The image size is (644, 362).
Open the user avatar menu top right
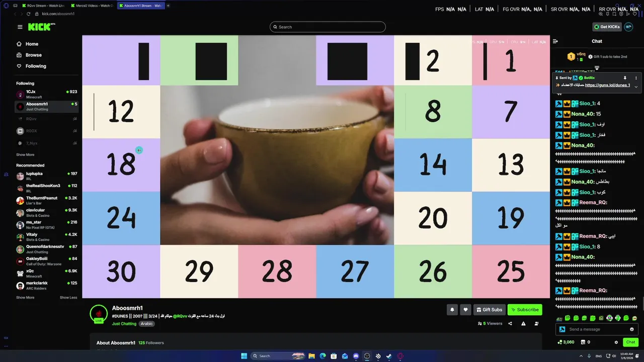click(x=628, y=27)
